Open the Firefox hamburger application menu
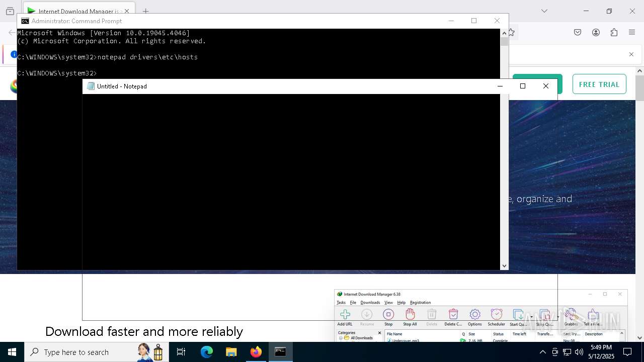Image resolution: width=644 pixels, height=362 pixels. pyautogui.click(x=632, y=32)
